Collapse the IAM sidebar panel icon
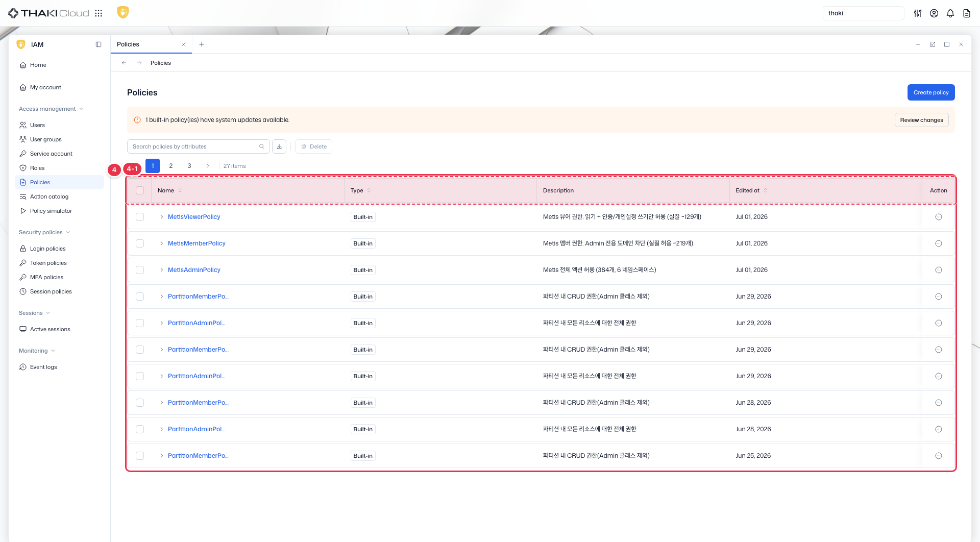This screenshot has height=542, width=980. pyautogui.click(x=99, y=44)
